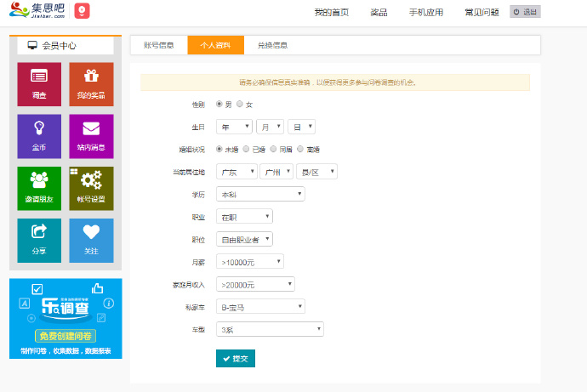Click the 提交 submit button
This screenshot has height=392, width=587.
[x=236, y=358]
